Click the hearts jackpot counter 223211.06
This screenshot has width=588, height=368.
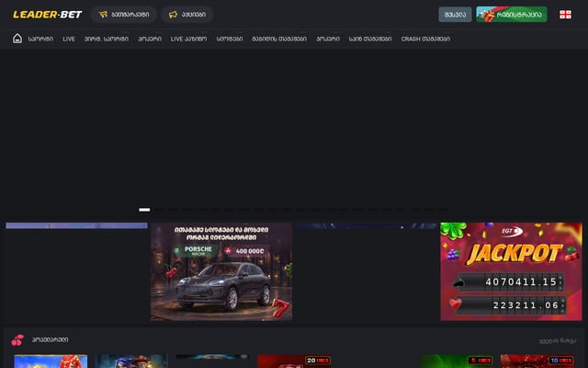(508, 305)
